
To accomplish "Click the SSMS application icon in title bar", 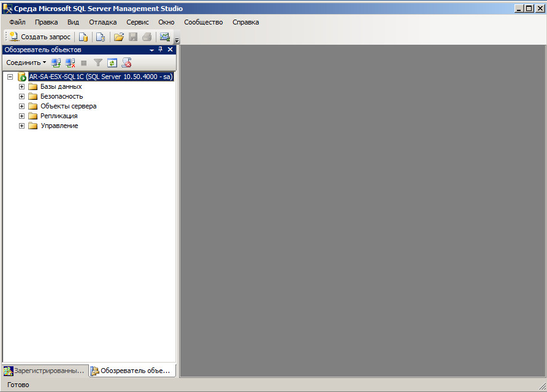I will click(x=7, y=9).
